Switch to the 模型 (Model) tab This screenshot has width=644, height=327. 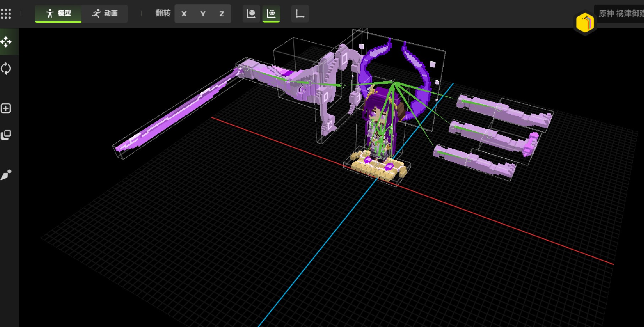pyautogui.click(x=58, y=13)
